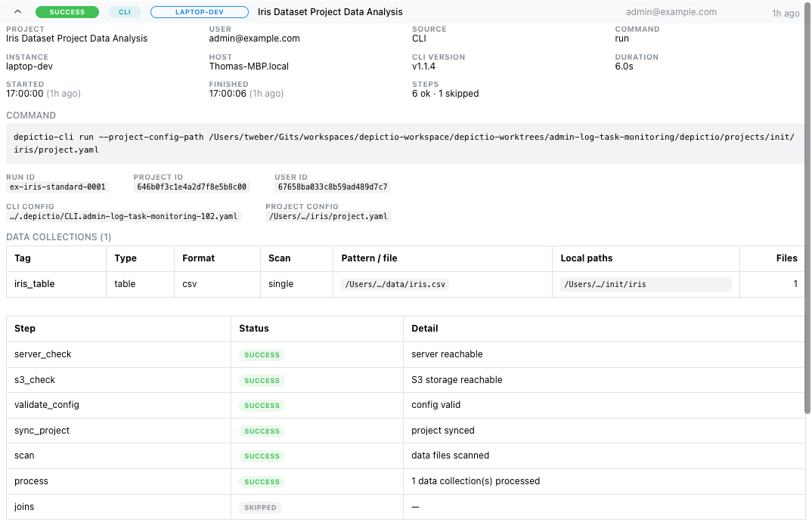Viewport: 812px width, 525px height.
Task: Click project value Iris Dataset Project Data Analysis
Action: click(x=76, y=39)
